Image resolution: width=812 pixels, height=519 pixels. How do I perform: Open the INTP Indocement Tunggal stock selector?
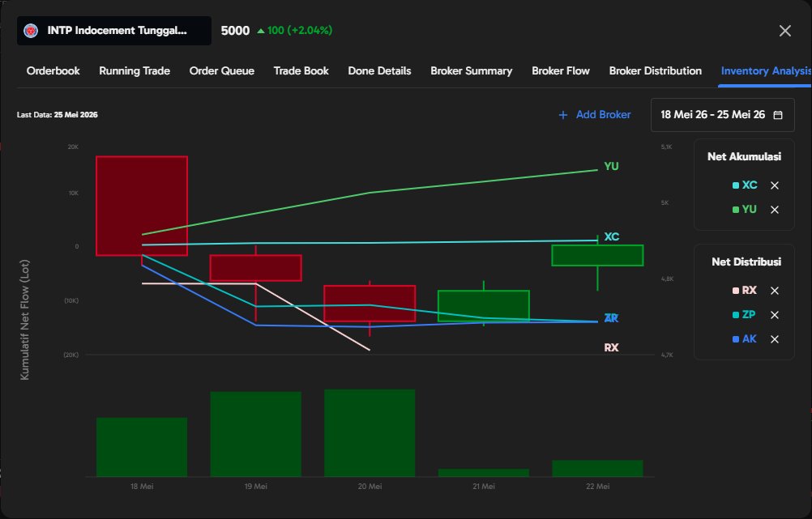[x=114, y=31]
